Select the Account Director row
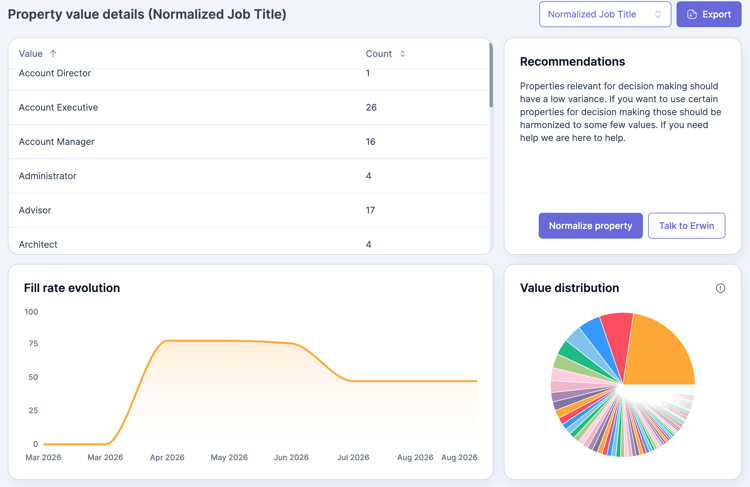 tap(249, 77)
